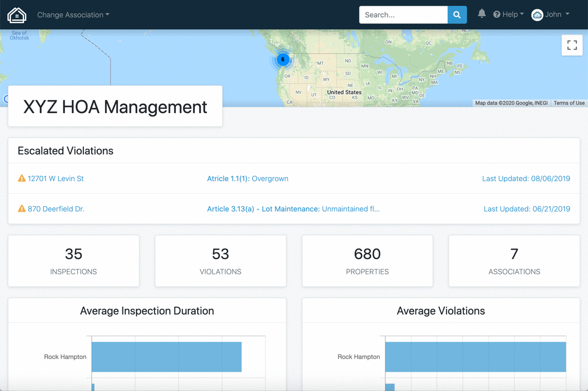Click warning icon beside 12701 W Levin St
Image resolution: width=588 pixels, height=391 pixels.
[x=22, y=178]
